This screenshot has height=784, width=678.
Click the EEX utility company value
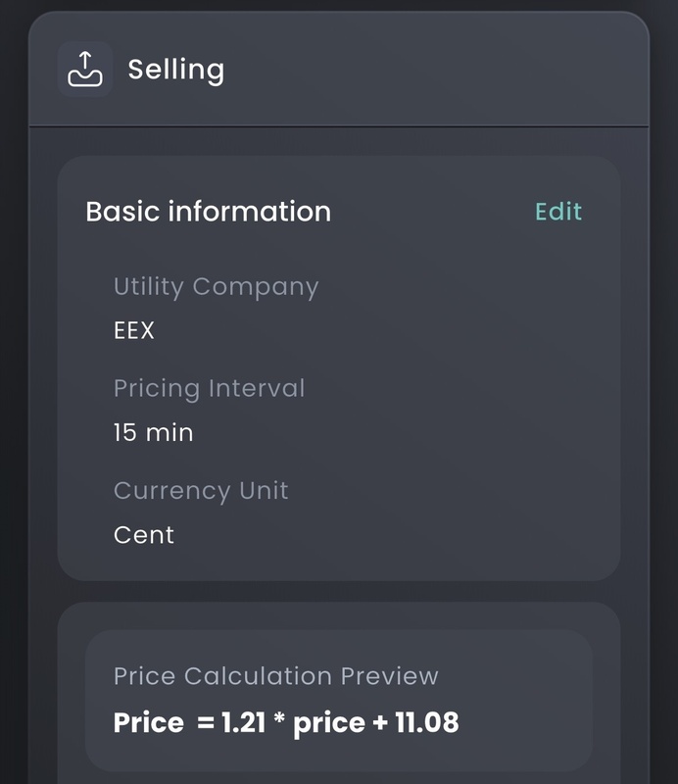click(134, 330)
